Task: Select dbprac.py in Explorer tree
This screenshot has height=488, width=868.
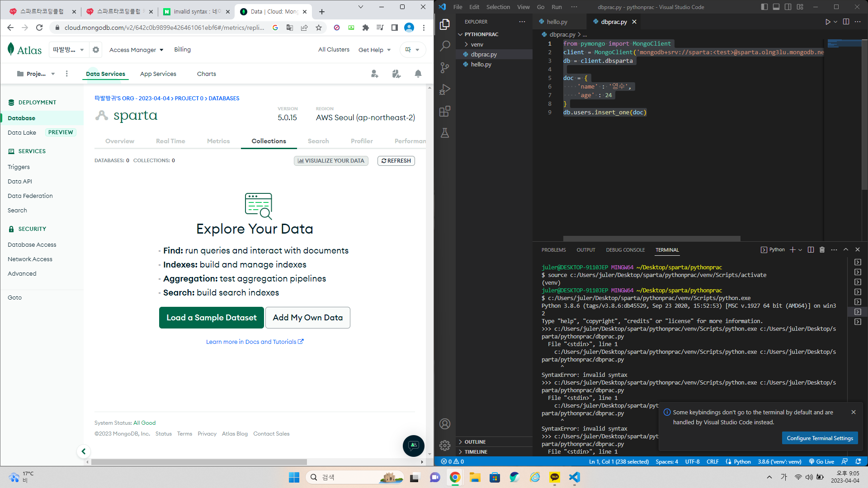Action: click(x=484, y=54)
